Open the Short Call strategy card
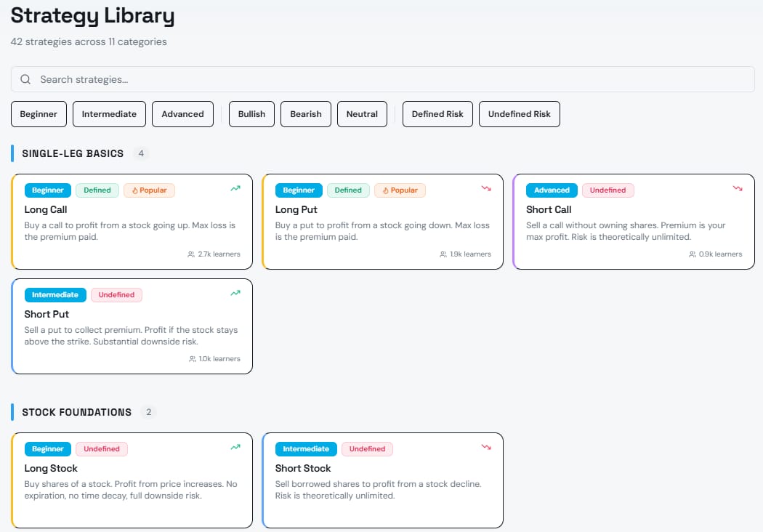 pos(634,222)
